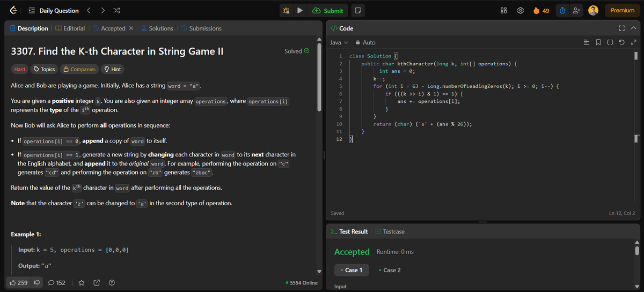Open the notes sticky icon

click(x=358, y=11)
